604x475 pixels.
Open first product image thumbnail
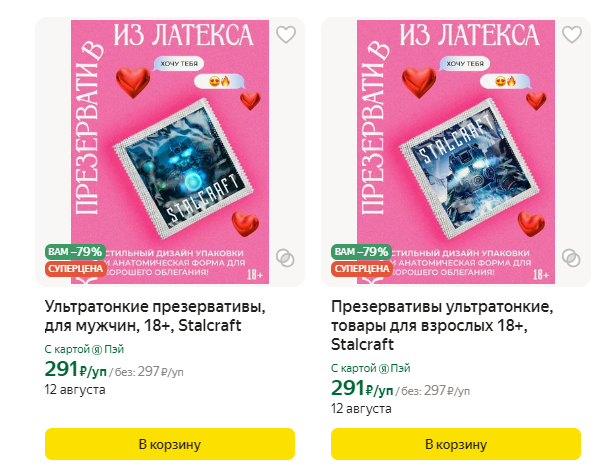click(170, 152)
